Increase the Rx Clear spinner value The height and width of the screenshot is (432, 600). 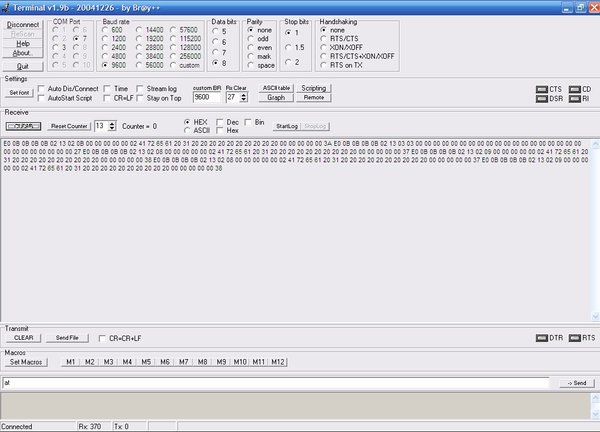[243, 95]
